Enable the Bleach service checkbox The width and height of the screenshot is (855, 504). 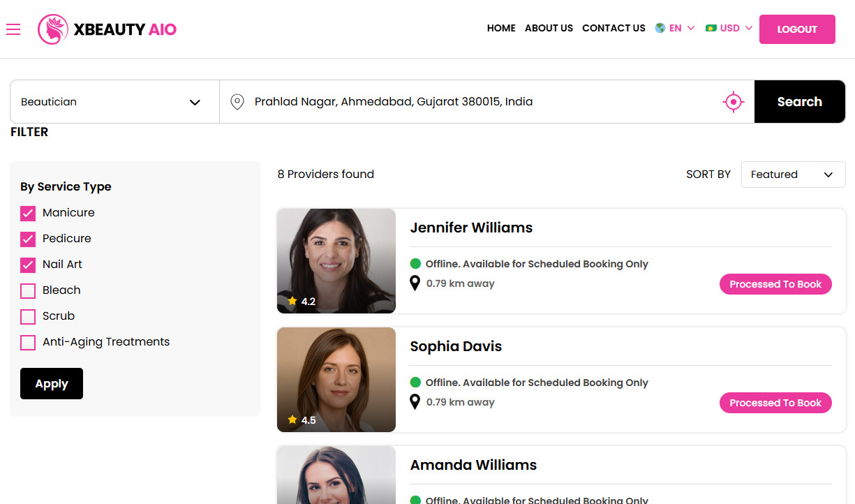pyautogui.click(x=28, y=290)
